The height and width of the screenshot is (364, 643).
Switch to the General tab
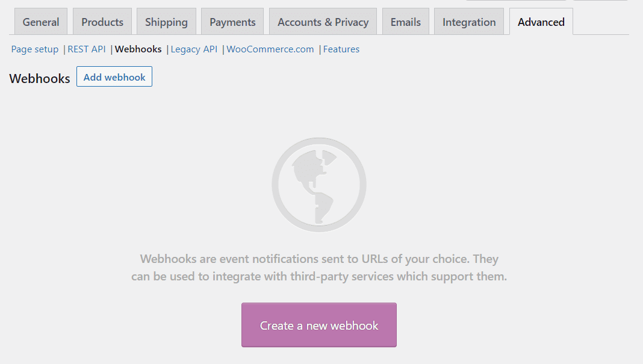[40, 21]
